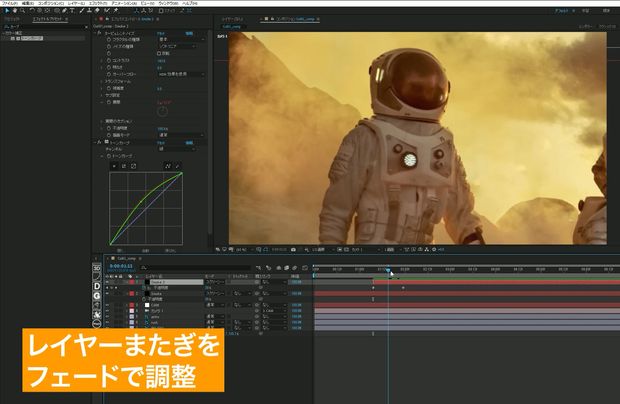This screenshot has width=620, height=404.
Task: Click the current timecode display in timeline
Action: (121, 266)
